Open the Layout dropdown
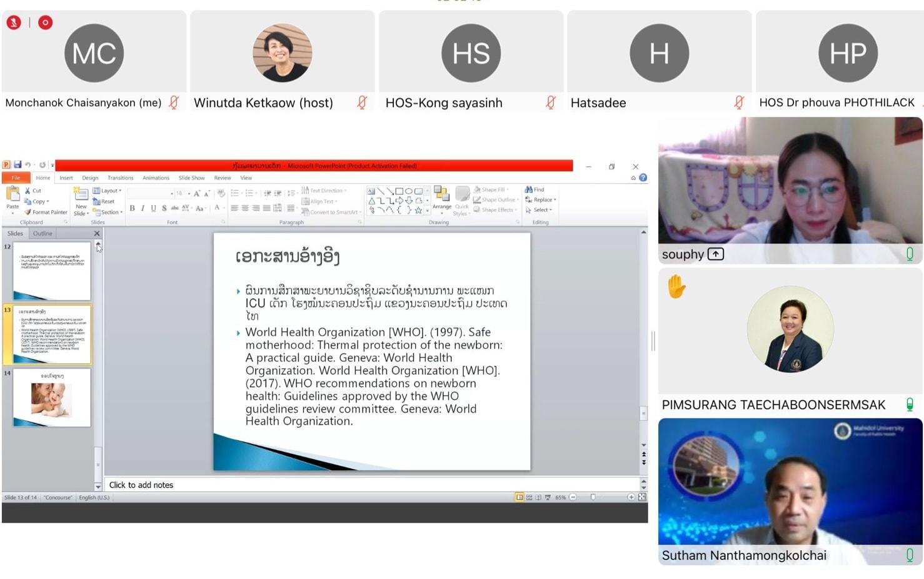 [x=107, y=191]
